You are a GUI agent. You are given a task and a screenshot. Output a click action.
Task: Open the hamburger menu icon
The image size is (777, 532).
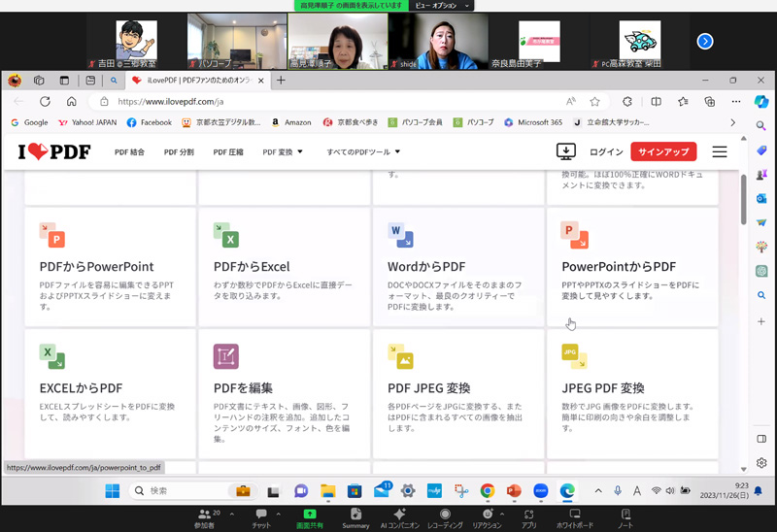click(719, 151)
